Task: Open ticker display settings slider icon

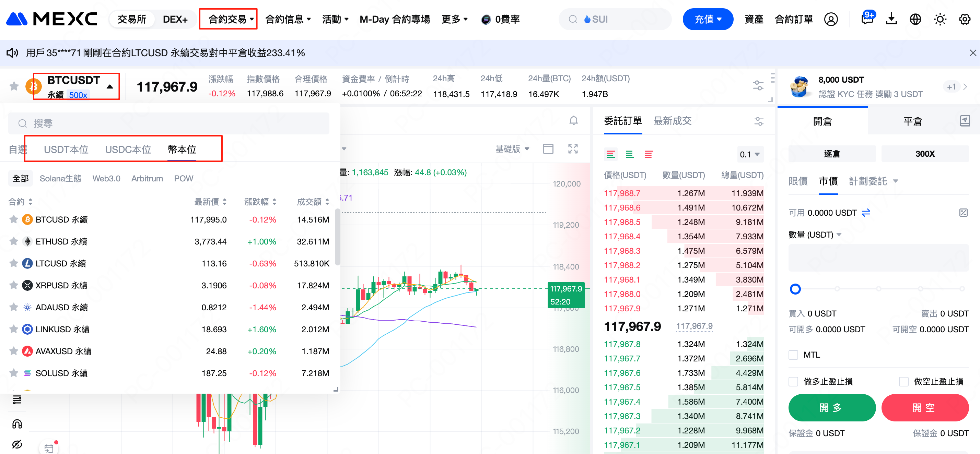Action: pyautogui.click(x=758, y=85)
